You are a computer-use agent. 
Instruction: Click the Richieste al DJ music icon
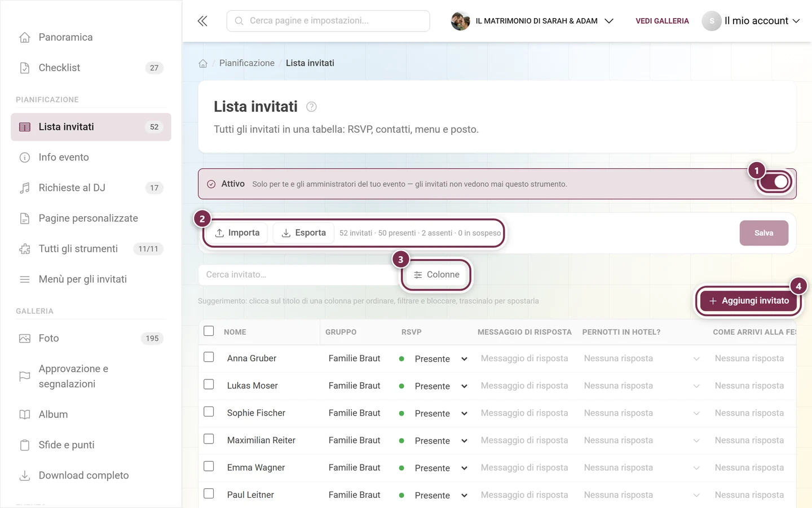[25, 188]
